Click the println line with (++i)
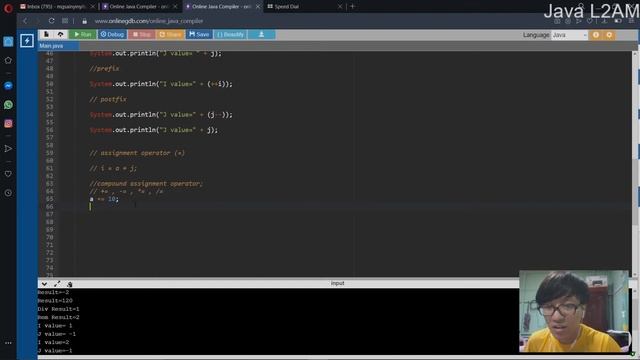Viewport: 640px width, 360px height. [x=161, y=84]
